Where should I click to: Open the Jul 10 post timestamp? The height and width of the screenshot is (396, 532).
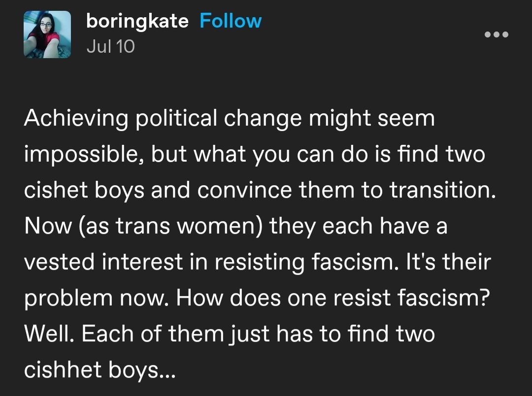pyautogui.click(x=111, y=46)
